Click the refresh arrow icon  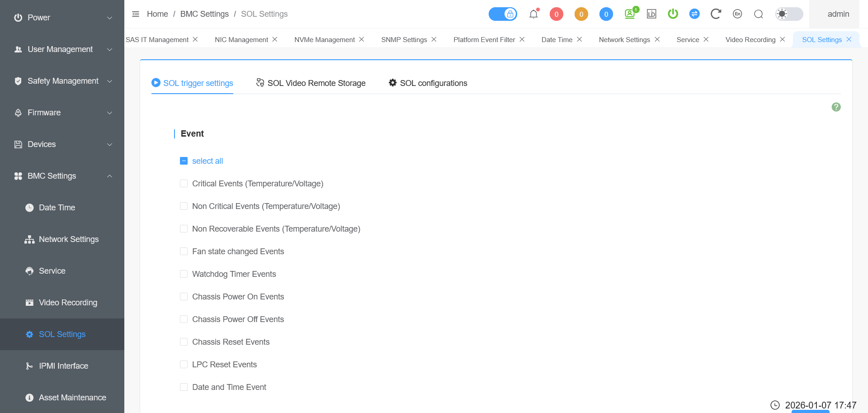point(715,14)
